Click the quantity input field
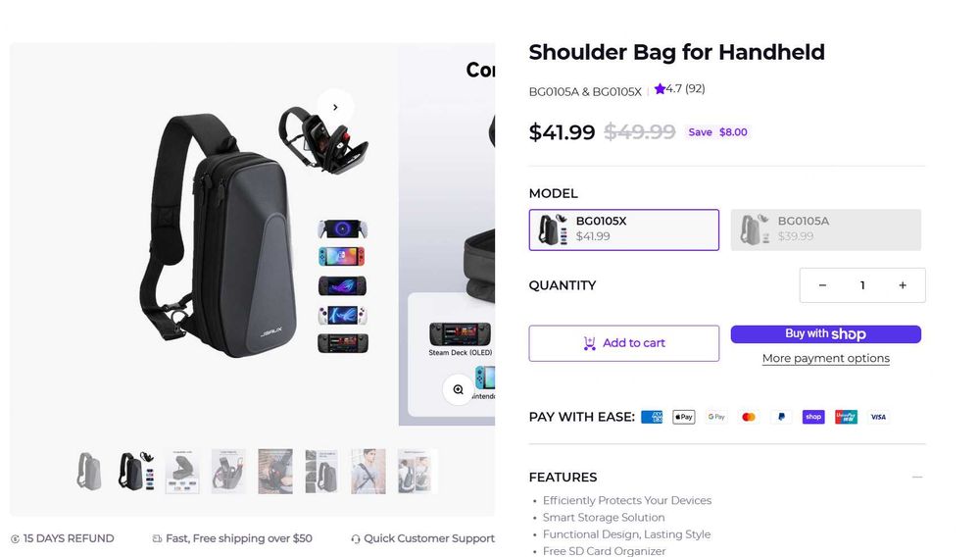This screenshot has width=980, height=557. pyautogui.click(x=862, y=285)
